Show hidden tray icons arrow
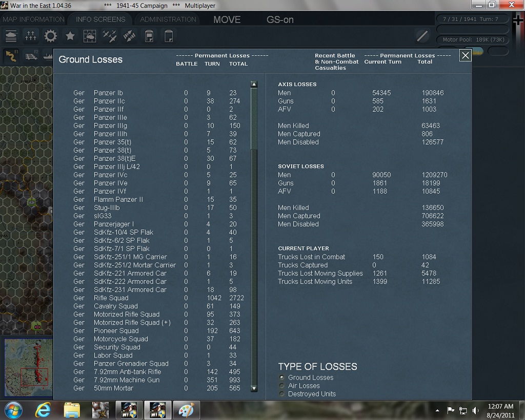 [x=437, y=410]
